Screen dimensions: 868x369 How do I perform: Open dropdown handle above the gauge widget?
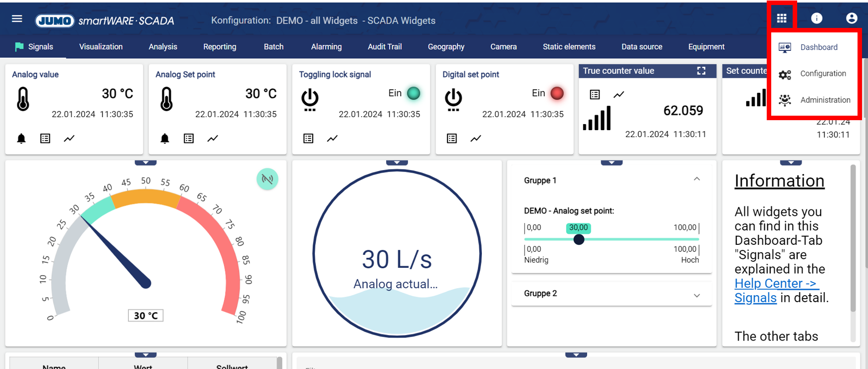[x=146, y=163]
